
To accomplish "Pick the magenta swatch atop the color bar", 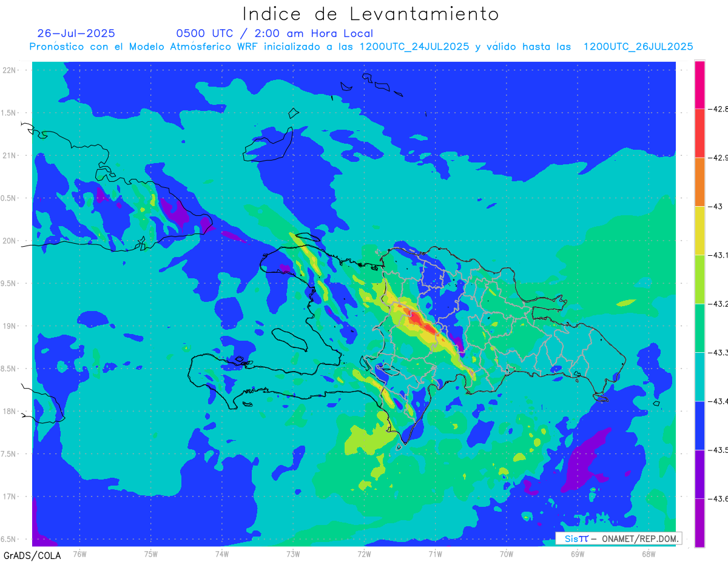I will [x=699, y=85].
